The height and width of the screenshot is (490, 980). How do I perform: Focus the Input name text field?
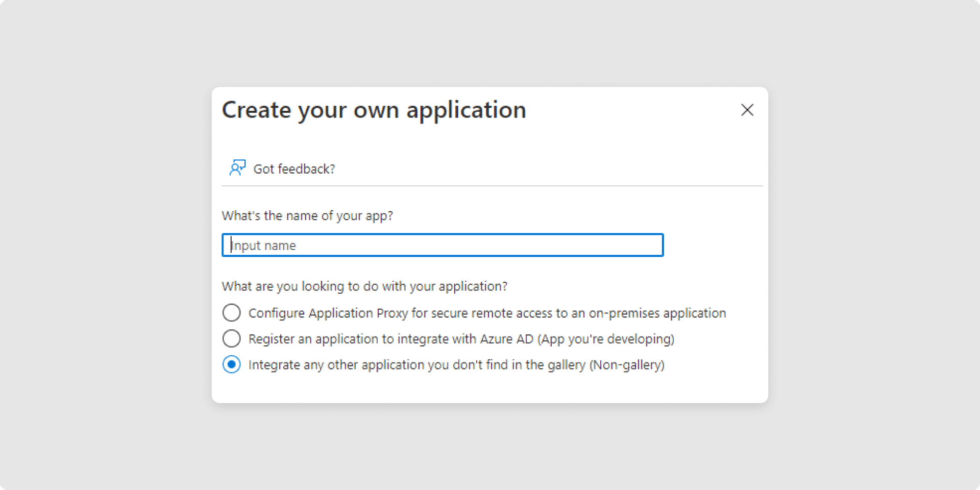(x=443, y=246)
